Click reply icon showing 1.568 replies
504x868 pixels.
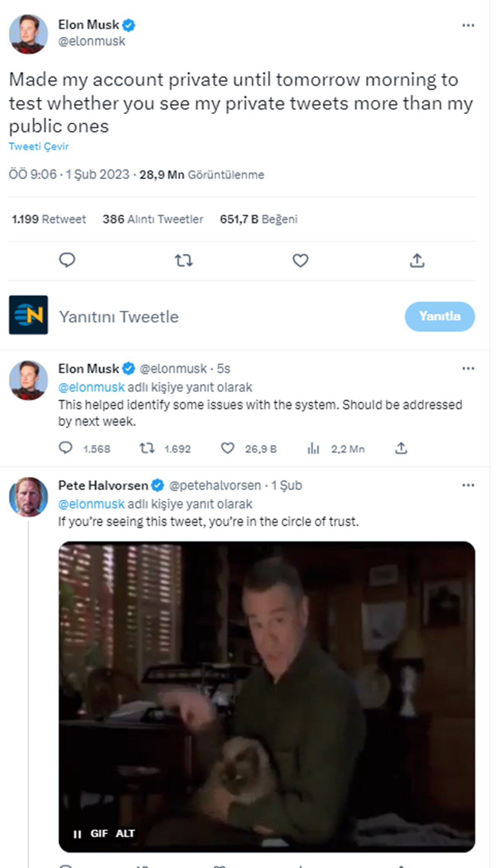coord(66,448)
